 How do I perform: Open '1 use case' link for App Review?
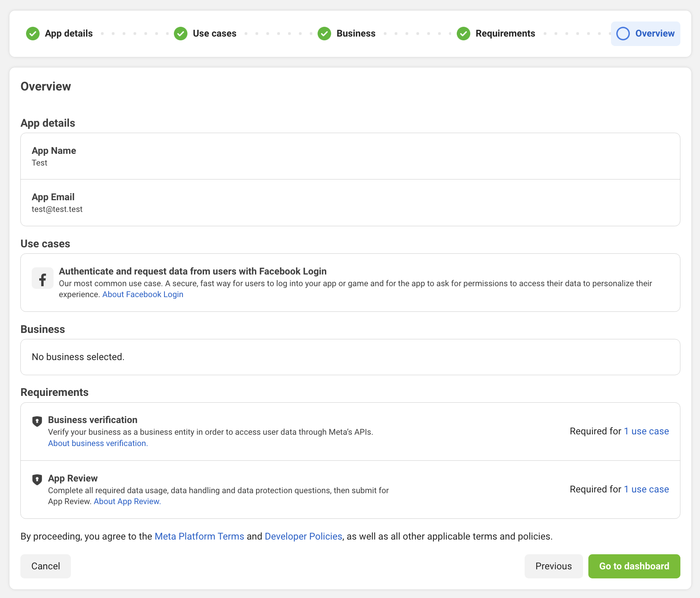pyautogui.click(x=646, y=489)
